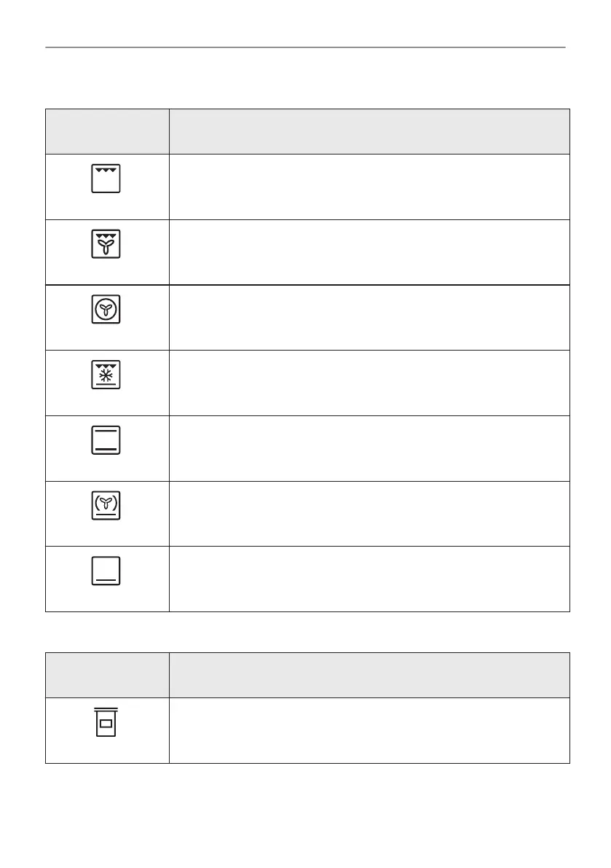The width and height of the screenshot is (611, 868).
Task: Click the empty description cell beside the grill icon
Action: 369,187
